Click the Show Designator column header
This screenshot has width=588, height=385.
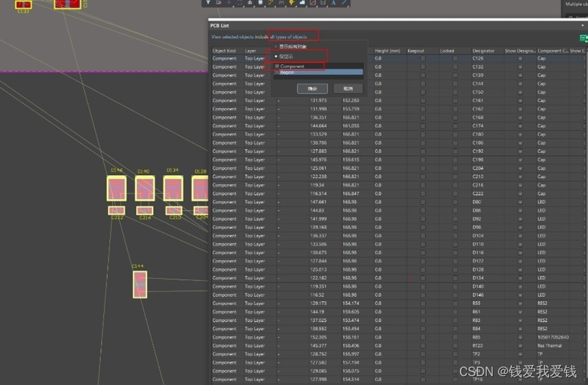tap(520, 51)
